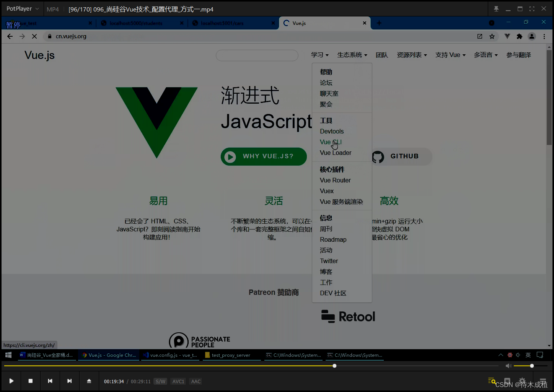The height and width of the screenshot is (392, 554).
Task: Adjust the PotPlayer volume slider knob
Action: point(532,366)
